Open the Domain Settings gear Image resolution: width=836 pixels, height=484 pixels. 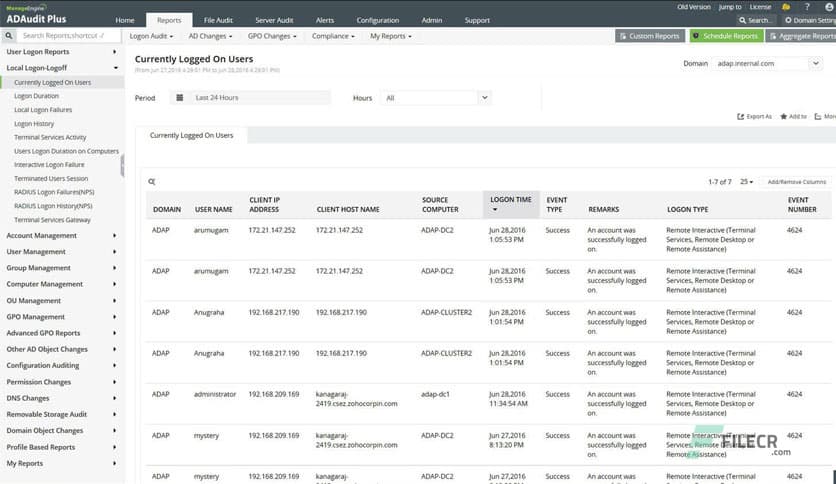788,20
